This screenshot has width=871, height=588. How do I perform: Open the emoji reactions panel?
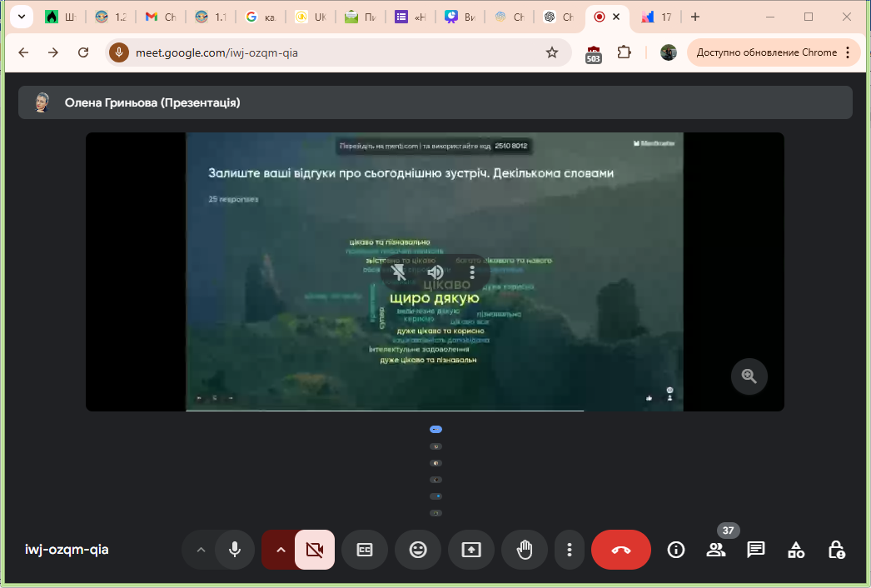click(417, 550)
